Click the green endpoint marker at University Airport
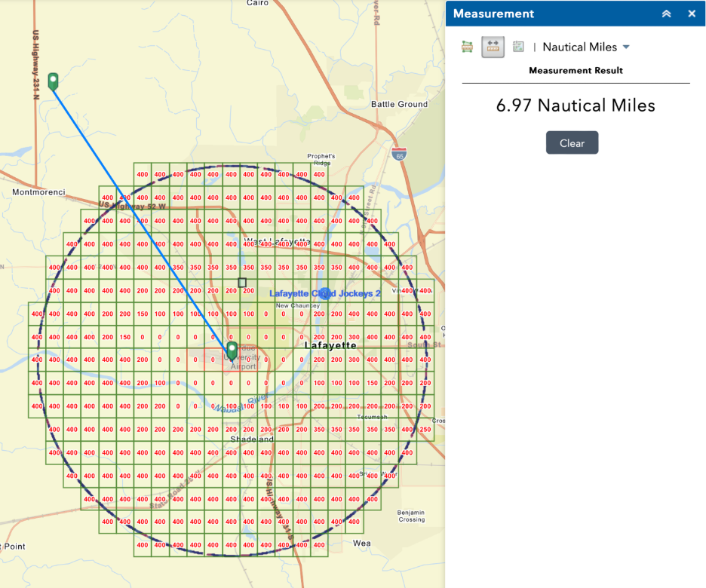706x588 pixels. pos(231,349)
